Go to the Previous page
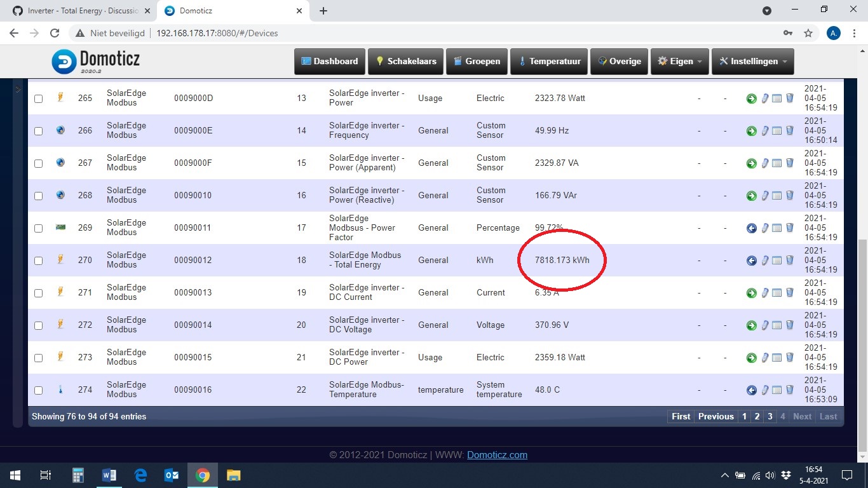 (x=715, y=416)
